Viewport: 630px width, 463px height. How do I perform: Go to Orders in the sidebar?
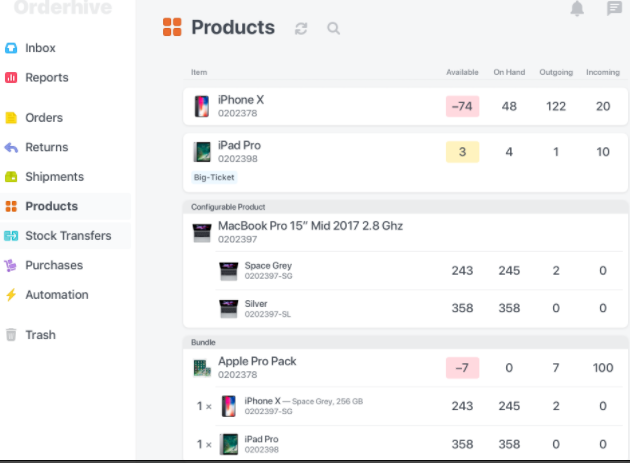pyautogui.click(x=43, y=118)
